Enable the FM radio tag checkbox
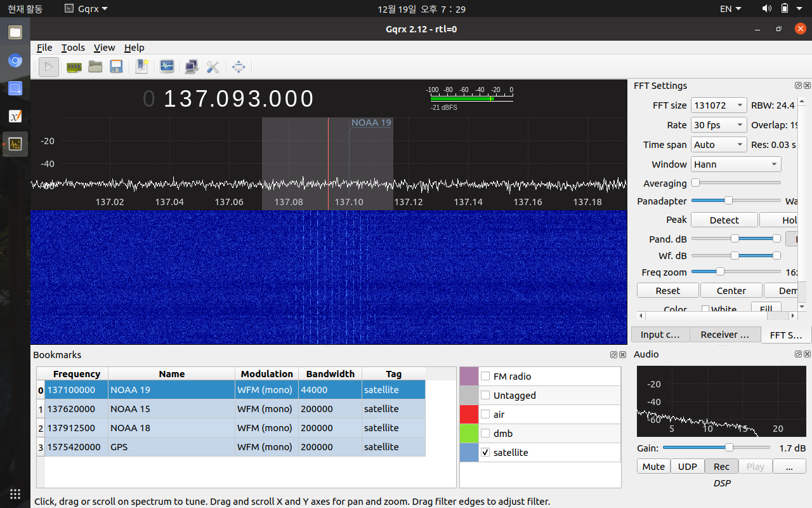The width and height of the screenshot is (812, 508). point(485,376)
